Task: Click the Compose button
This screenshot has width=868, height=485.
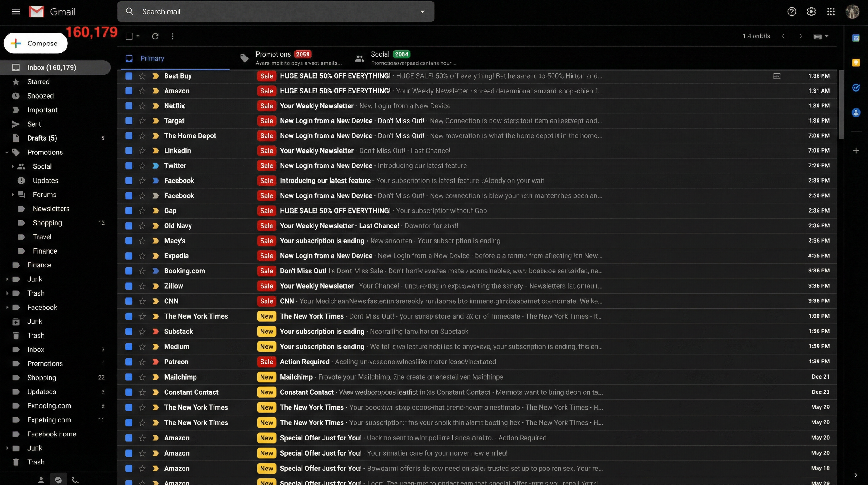Action: tap(35, 43)
